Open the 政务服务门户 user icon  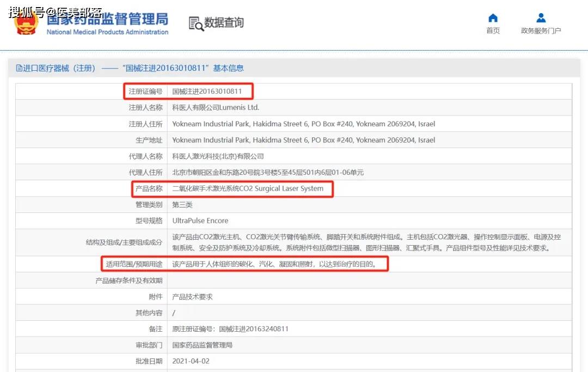tap(541, 18)
